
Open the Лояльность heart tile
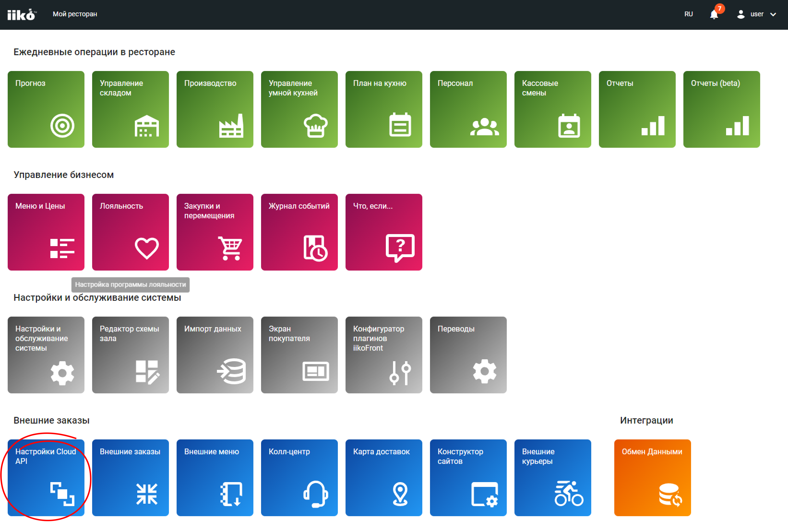(x=130, y=232)
